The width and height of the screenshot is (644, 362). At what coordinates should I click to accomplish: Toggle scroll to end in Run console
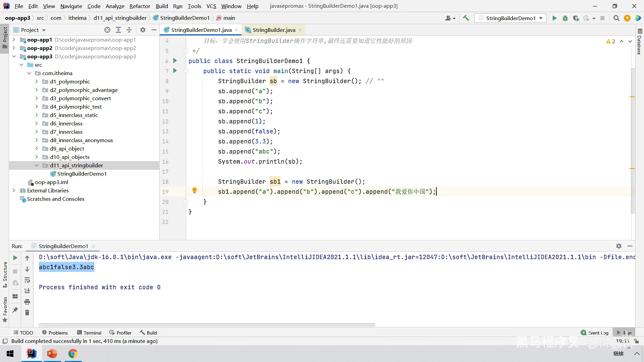point(27,291)
